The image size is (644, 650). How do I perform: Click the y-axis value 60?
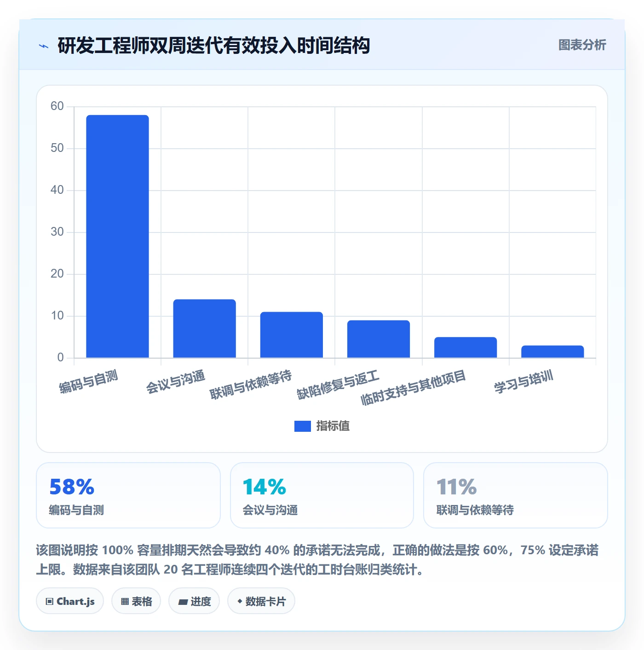point(57,106)
